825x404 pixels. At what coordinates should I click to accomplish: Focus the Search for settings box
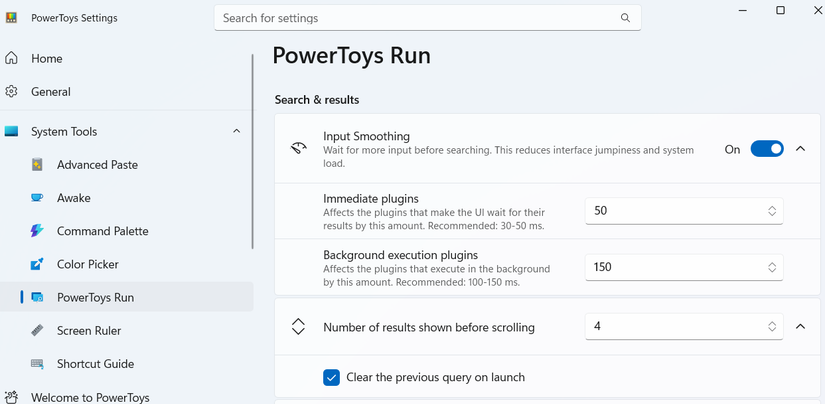tap(427, 18)
